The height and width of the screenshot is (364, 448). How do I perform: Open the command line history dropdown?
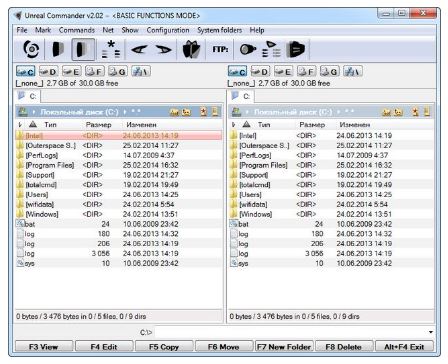(431, 332)
